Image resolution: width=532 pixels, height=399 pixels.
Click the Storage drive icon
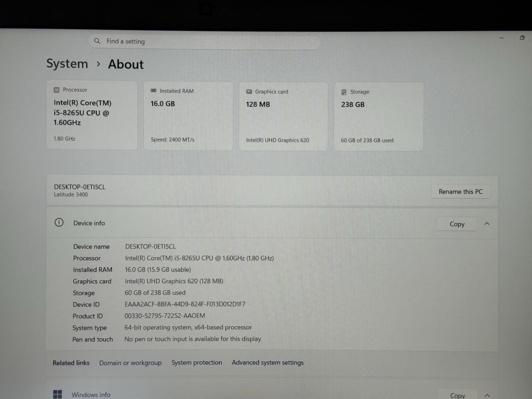(x=344, y=92)
